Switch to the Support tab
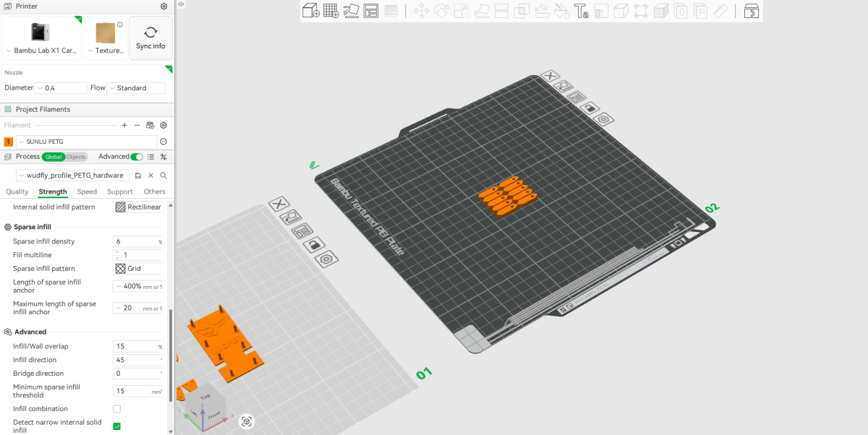 pyautogui.click(x=120, y=191)
